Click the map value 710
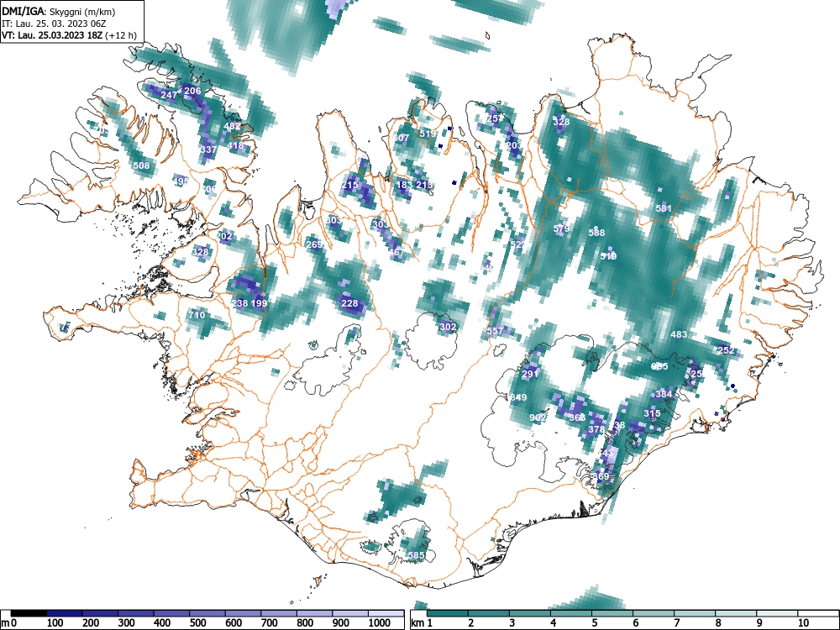 [197, 315]
